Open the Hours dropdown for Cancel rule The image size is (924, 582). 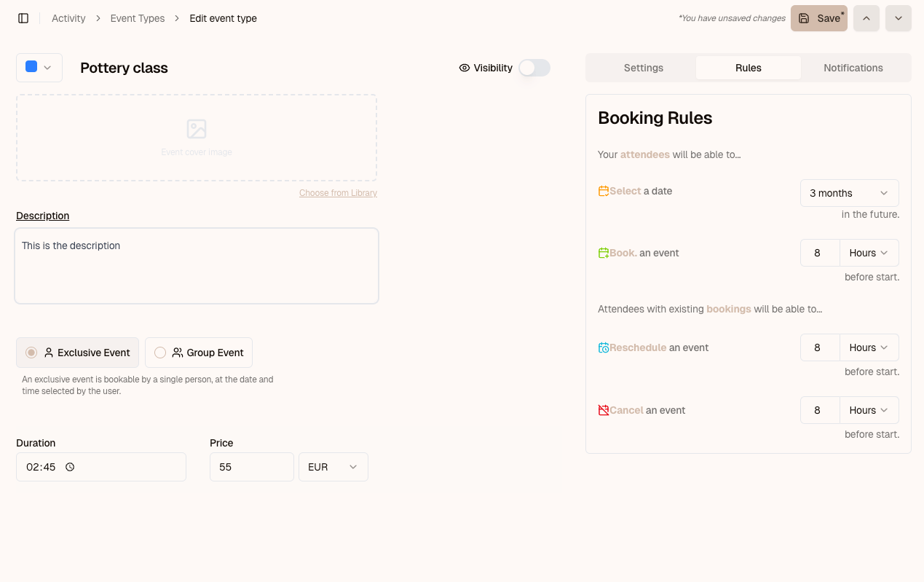[x=869, y=409]
